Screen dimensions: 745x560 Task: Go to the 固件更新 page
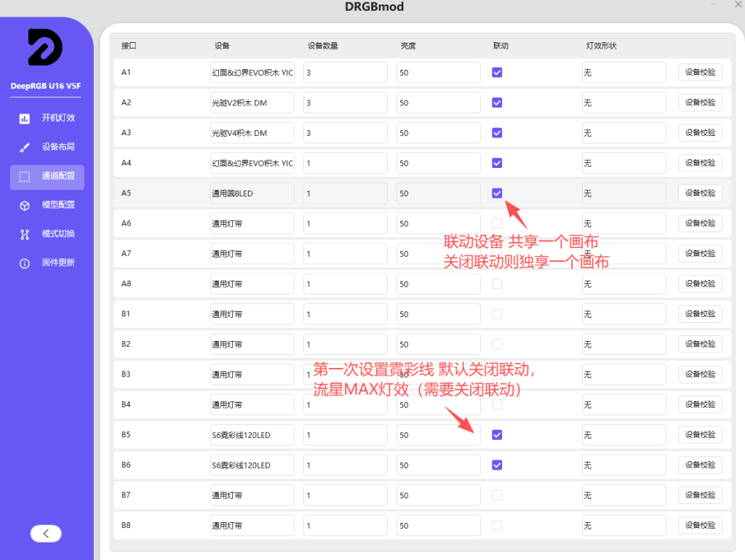(x=58, y=263)
